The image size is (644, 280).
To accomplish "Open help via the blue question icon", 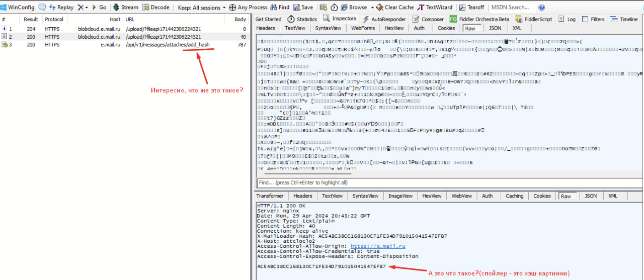I will pos(541,8).
